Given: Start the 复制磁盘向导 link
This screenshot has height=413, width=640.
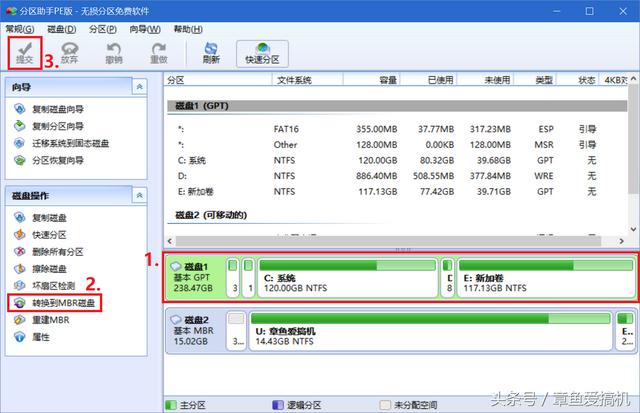Looking at the screenshot, I should click(x=58, y=109).
